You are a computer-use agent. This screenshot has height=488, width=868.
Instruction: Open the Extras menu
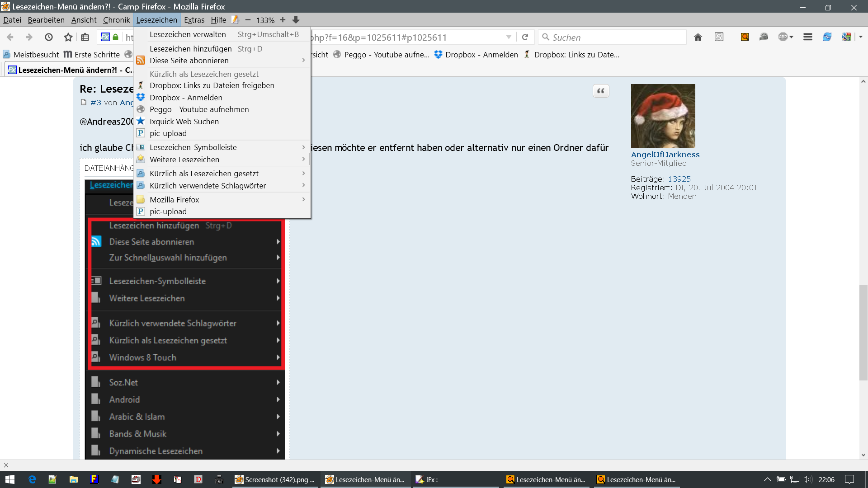coord(194,20)
